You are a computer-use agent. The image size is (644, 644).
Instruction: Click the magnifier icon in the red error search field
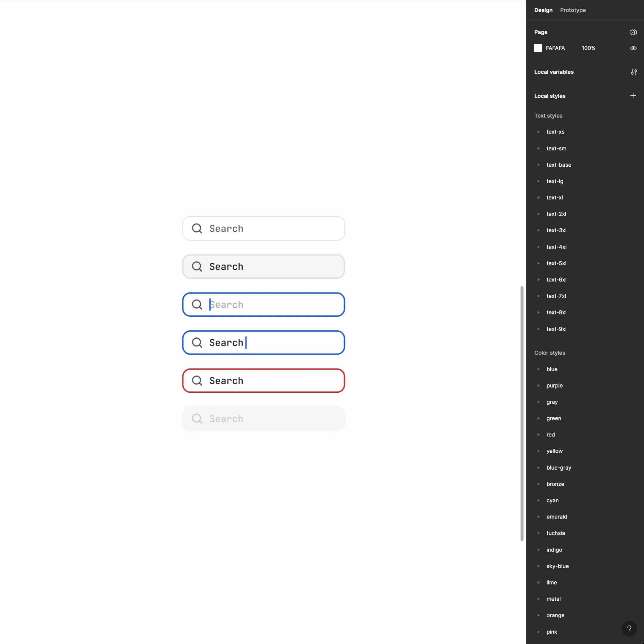click(197, 380)
